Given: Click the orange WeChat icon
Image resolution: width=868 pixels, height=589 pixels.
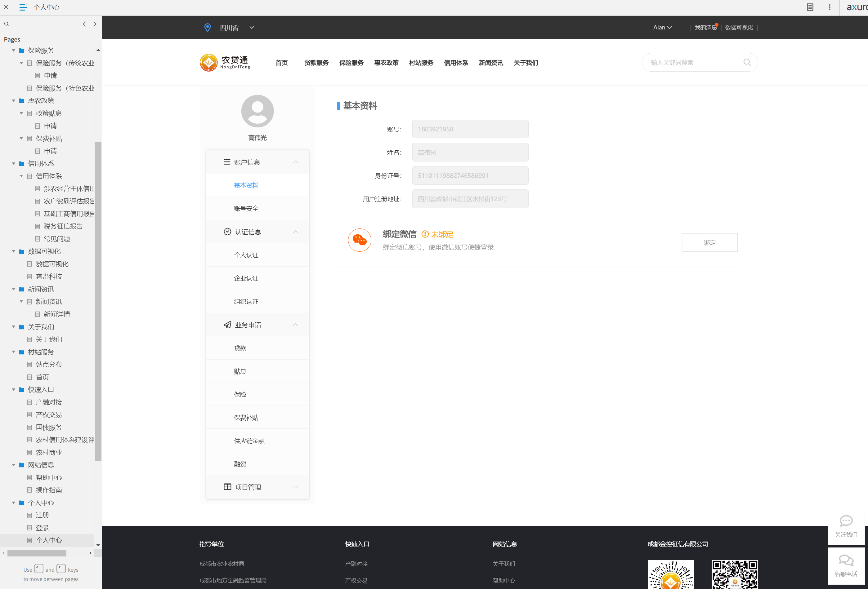Looking at the screenshot, I should tap(359, 240).
